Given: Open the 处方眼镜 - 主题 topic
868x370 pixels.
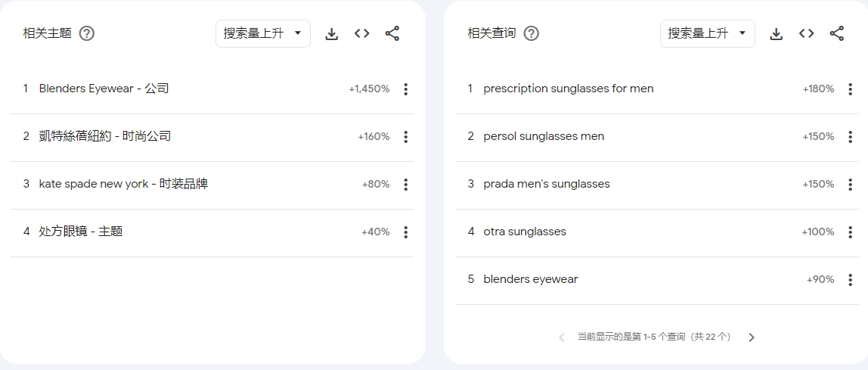Looking at the screenshot, I should [x=81, y=232].
